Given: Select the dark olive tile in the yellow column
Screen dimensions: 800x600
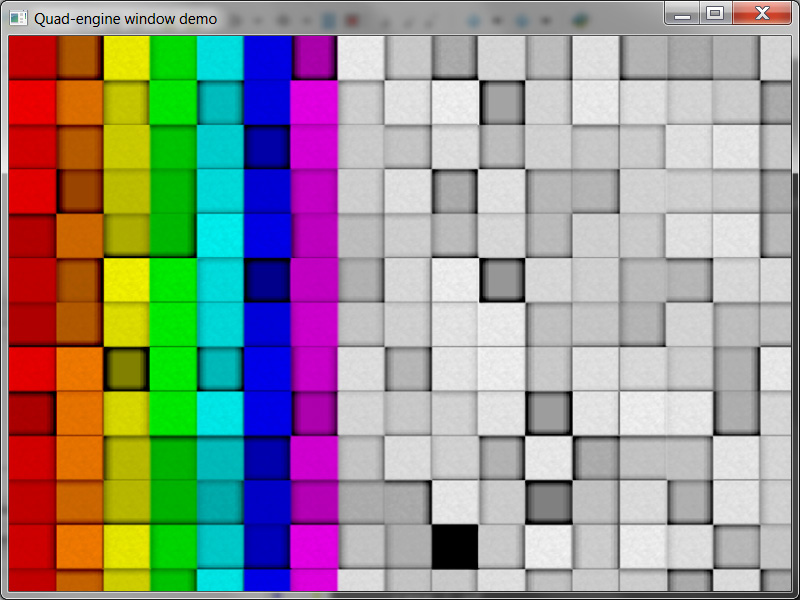Looking at the screenshot, I should 126,369.
